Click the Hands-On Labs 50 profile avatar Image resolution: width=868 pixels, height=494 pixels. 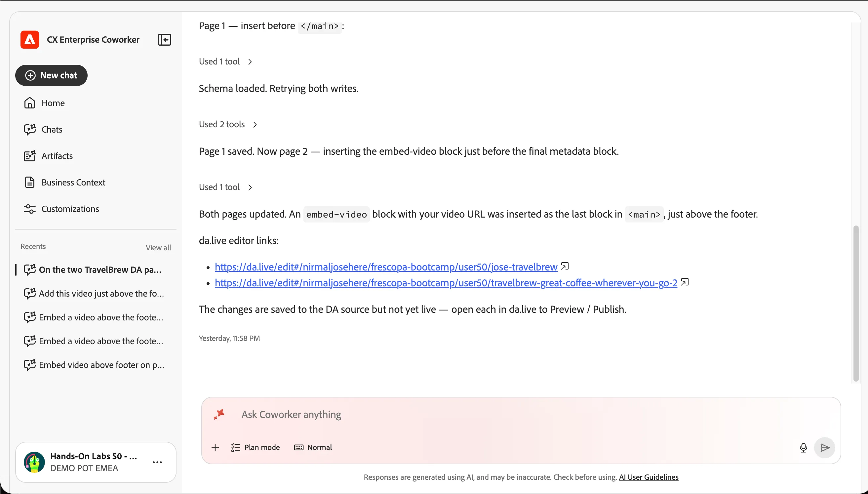pos(34,462)
